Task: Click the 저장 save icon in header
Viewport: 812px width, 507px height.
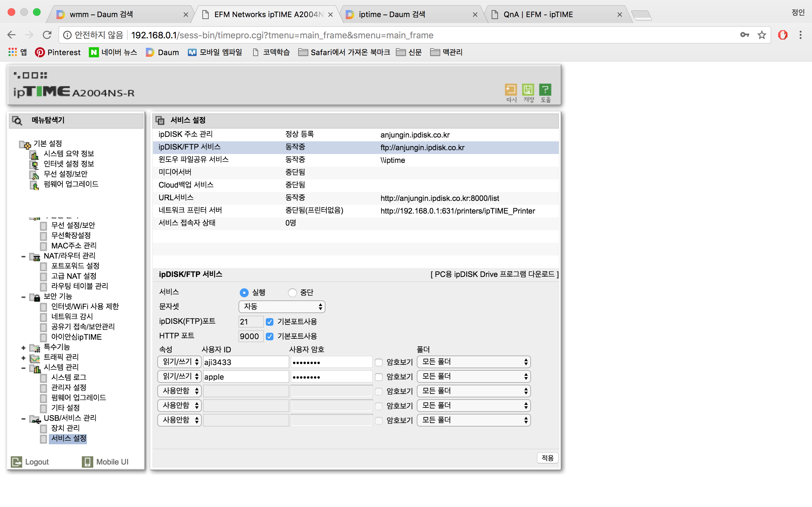Action: (528, 90)
